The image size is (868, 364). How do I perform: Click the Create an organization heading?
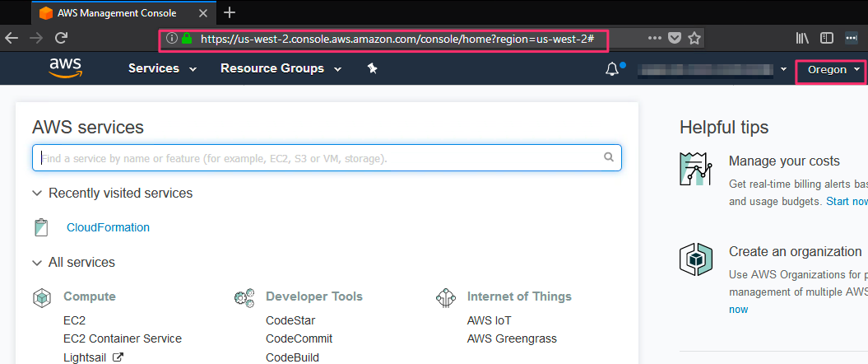[795, 251]
